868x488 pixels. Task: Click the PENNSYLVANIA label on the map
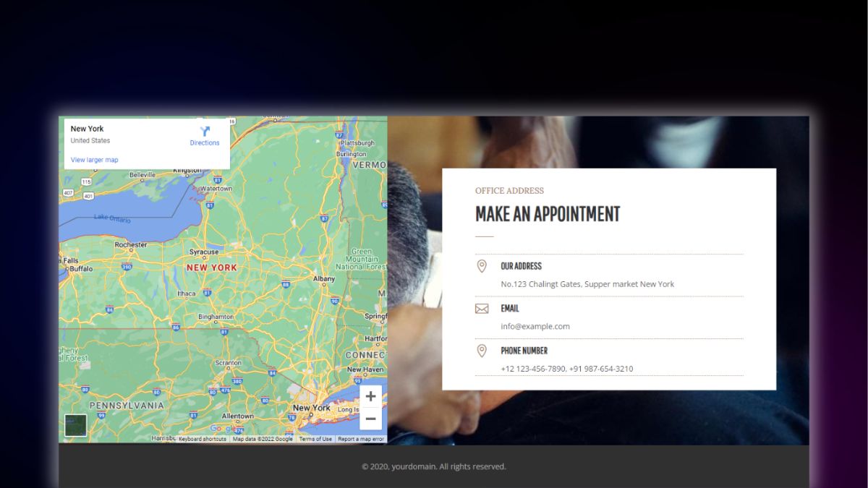click(127, 406)
